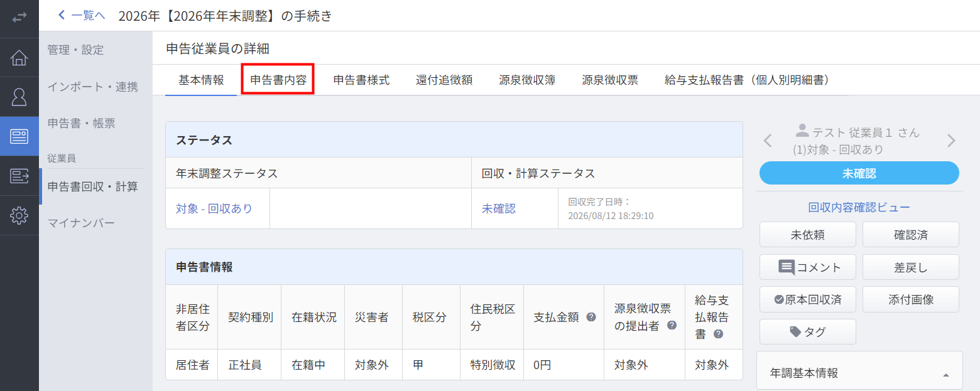Go to the previous employee with left chevron
The height and width of the screenshot is (391, 980).
coord(768,141)
